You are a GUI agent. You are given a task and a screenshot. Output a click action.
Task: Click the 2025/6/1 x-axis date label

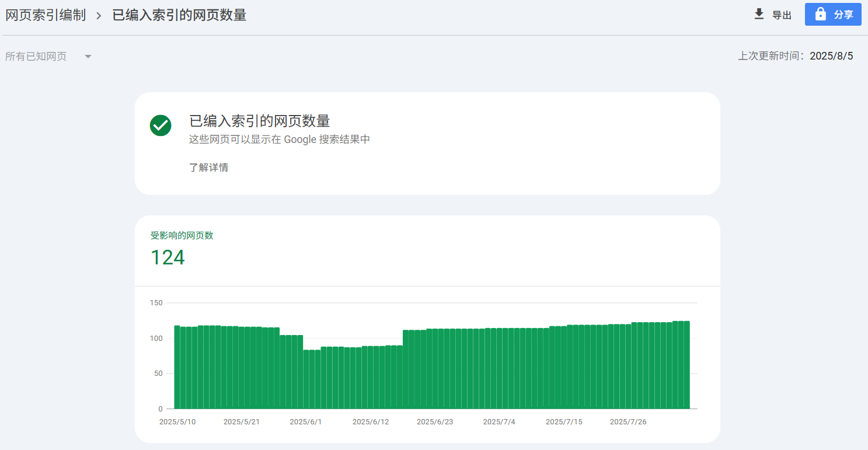coord(306,422)
